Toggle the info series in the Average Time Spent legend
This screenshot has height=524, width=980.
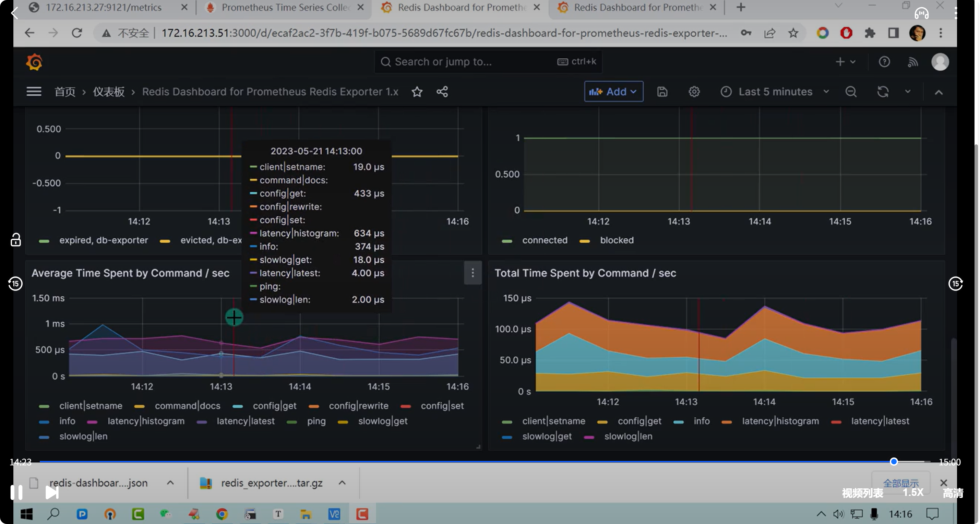pyautogui.click(x=67, y=421)
